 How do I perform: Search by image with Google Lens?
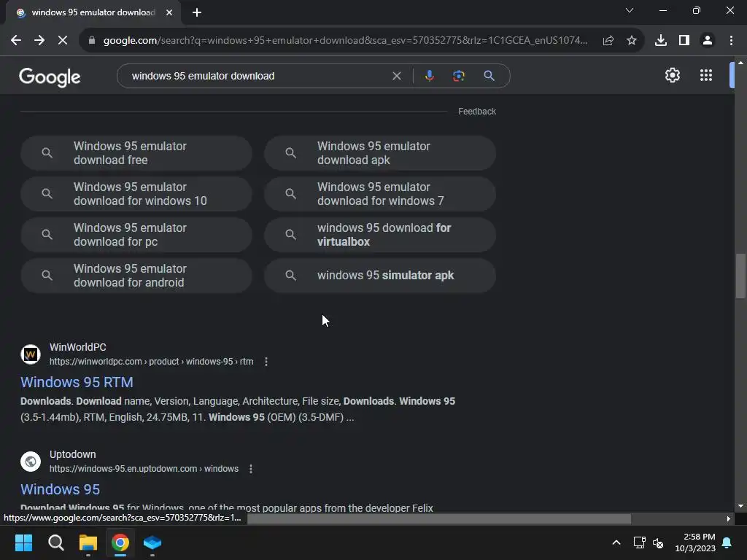[458, 76]
